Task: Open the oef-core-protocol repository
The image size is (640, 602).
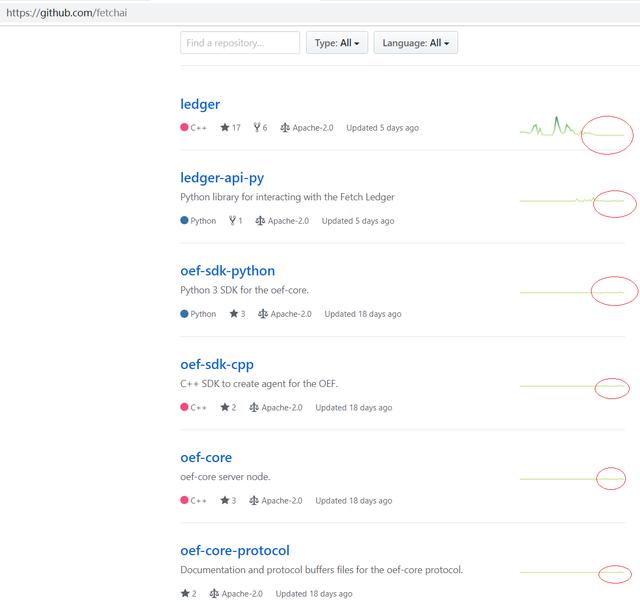Action: click(235, 551)
